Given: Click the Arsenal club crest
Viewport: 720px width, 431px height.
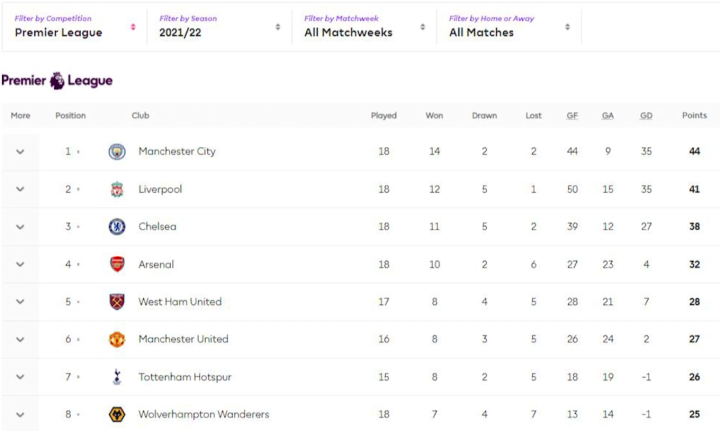Looking at the screenshot, I should pos(117,264).
